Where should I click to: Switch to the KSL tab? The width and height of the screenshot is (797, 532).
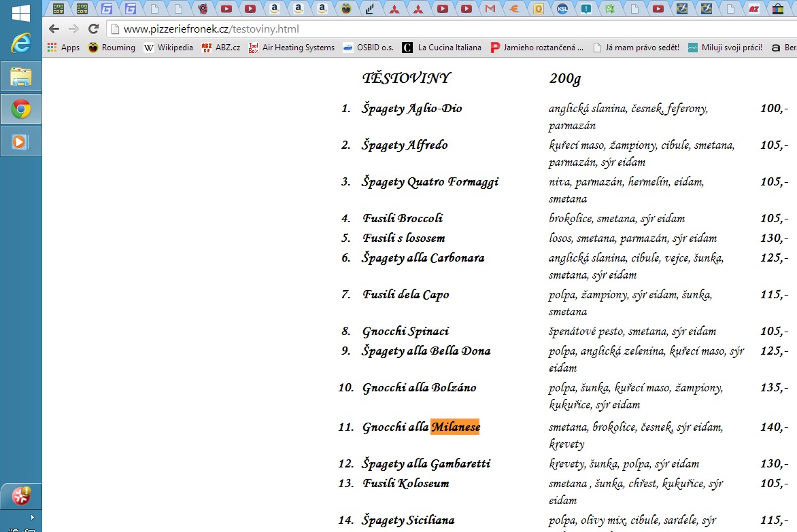point(562,9)
